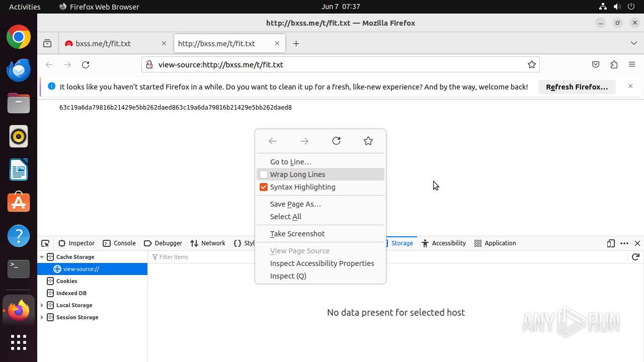This screenshot has height=362, width=644.
Task: Switch to the Application devtools tab
Action: click(x=495, y=243)
